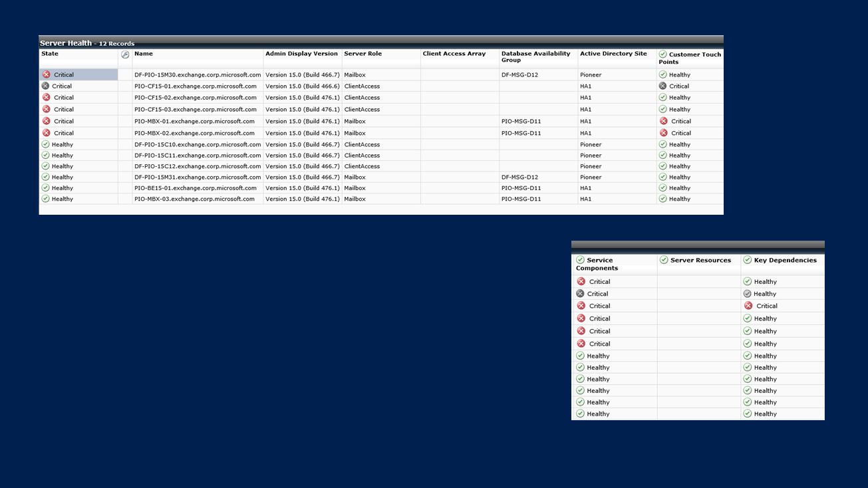
Task: Click State healthy icon for DF-PIO-15C10
Action: click(x=45, y=144)
